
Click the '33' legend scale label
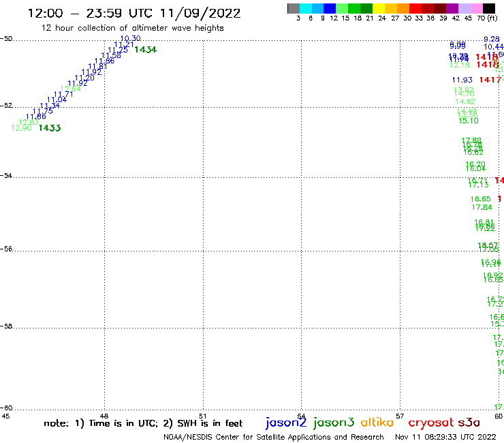tap(419, 18)
